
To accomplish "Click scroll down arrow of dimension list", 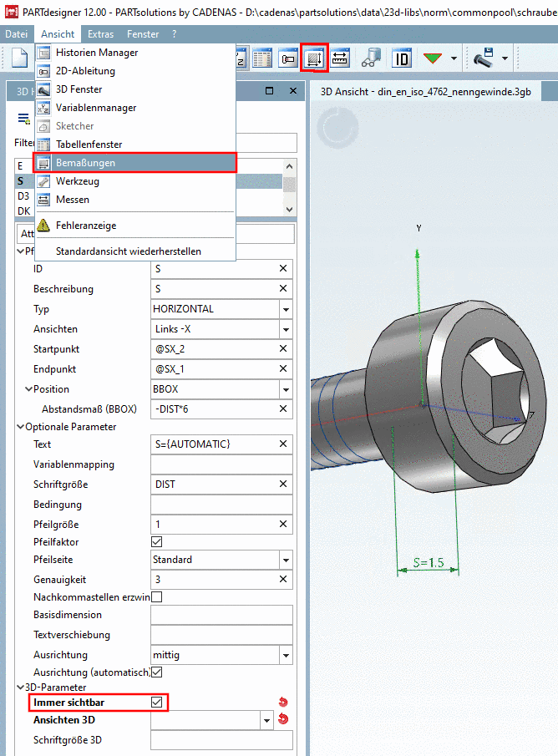I will click(289, 209).
